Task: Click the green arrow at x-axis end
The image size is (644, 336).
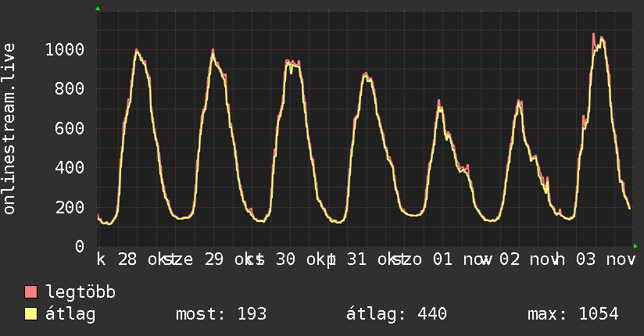Action: click(635, 246)
